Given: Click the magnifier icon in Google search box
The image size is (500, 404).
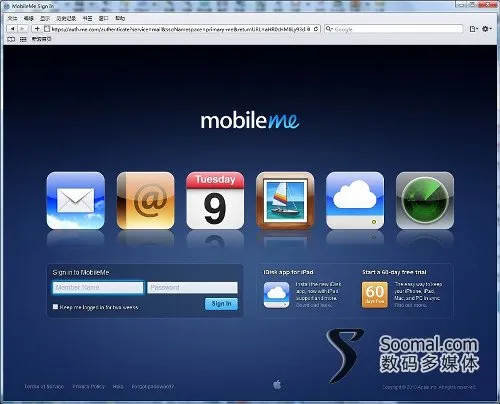Looking at the screenshot, I should tap(329, 29).
